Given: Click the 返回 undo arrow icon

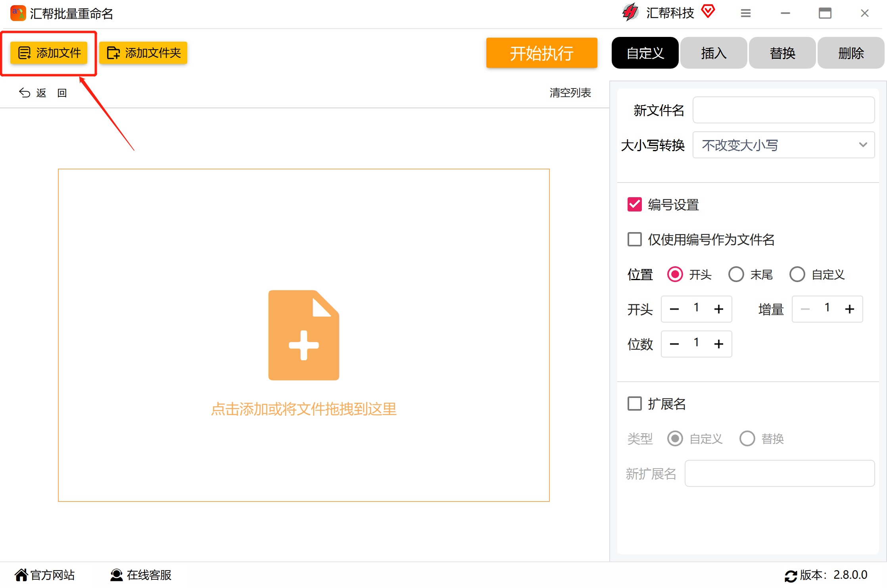Looking at the screenshot, I should pyautogui.click(x=25, y=92).
